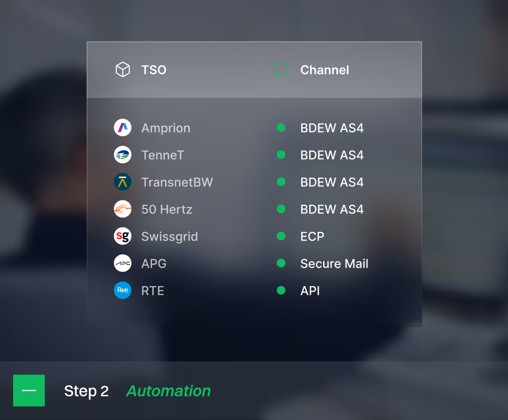Click the TransnetBW logo
Image resolution: width=508 pixels, height=420 pixels.
[123, 182]
